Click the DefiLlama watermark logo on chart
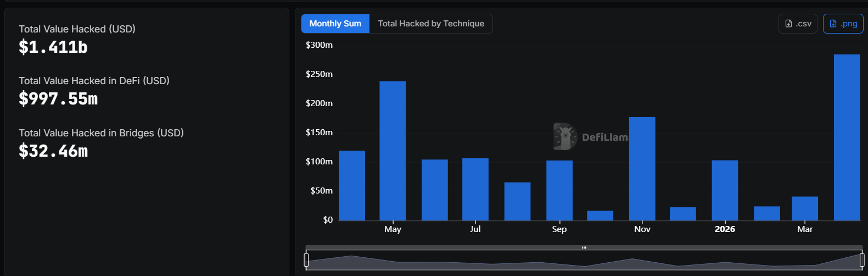This screenshot has height=276, width=868. pos(564,136)
